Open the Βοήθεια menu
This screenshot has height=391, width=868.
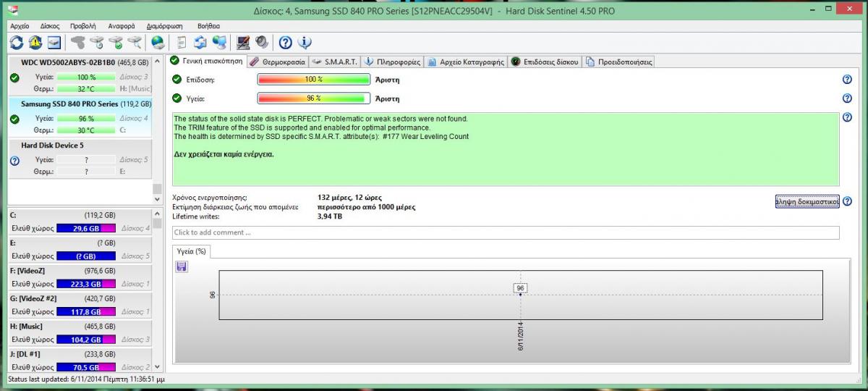point(208,25)
